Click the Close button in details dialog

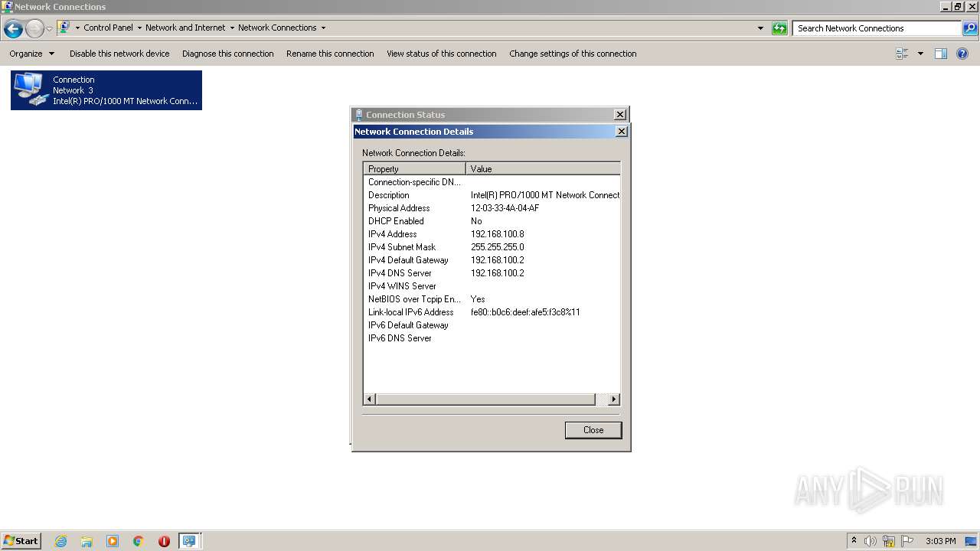pyautogui.click(x=593, y=430)
